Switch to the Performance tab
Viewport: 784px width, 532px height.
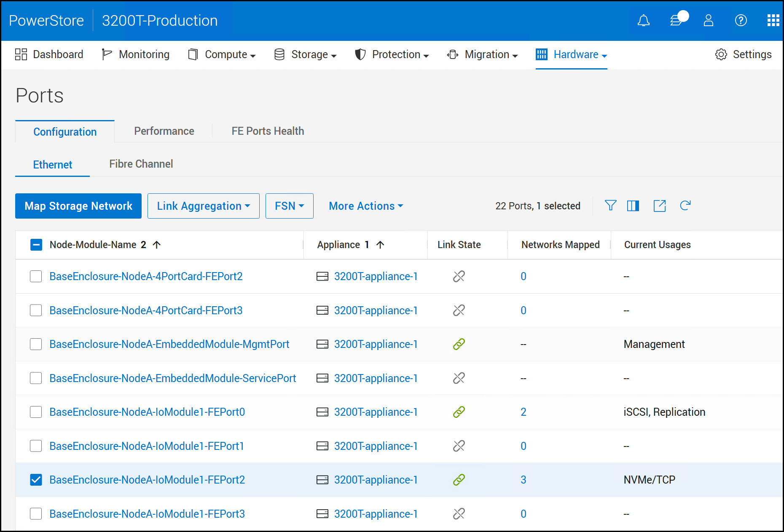click(164, 131)
